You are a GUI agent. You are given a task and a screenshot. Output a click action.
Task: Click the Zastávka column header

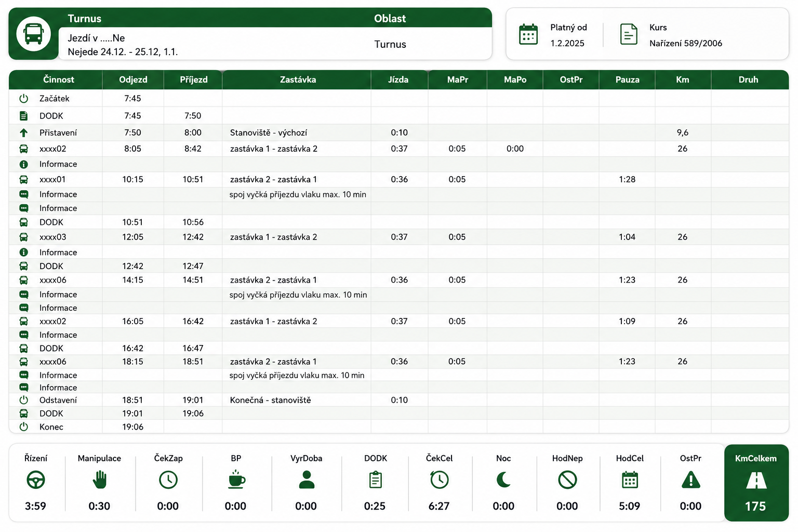(x=298, y=79)
